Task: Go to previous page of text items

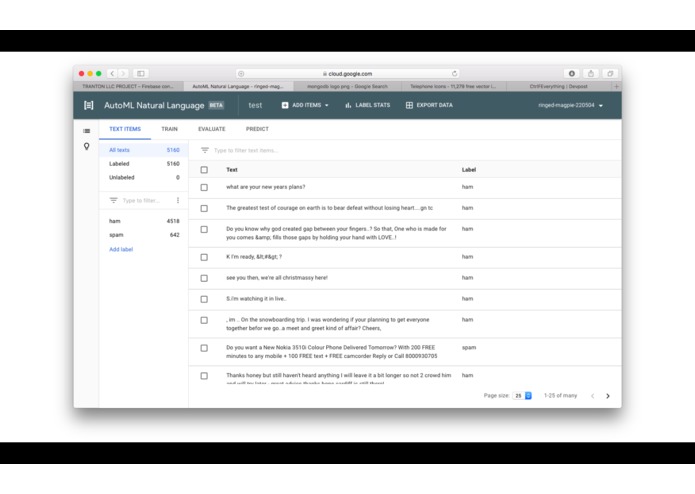Action: (x=592, y=396)
